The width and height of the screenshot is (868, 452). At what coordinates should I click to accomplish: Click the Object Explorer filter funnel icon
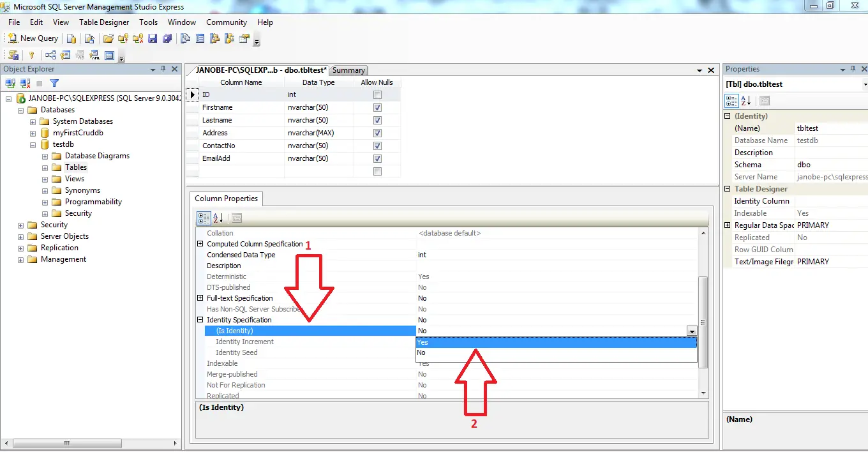click(x=54, y=83)
